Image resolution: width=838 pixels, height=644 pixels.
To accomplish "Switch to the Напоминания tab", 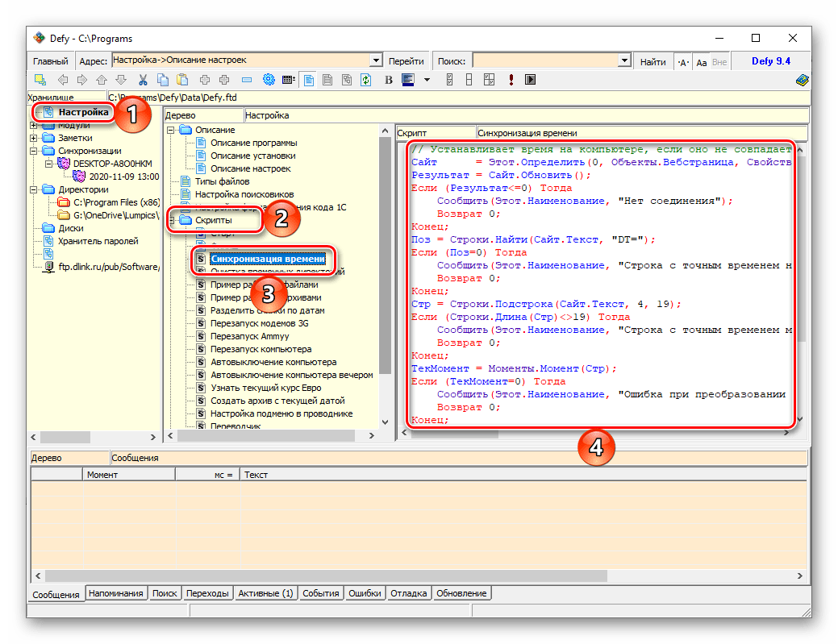I will point(116,593).
